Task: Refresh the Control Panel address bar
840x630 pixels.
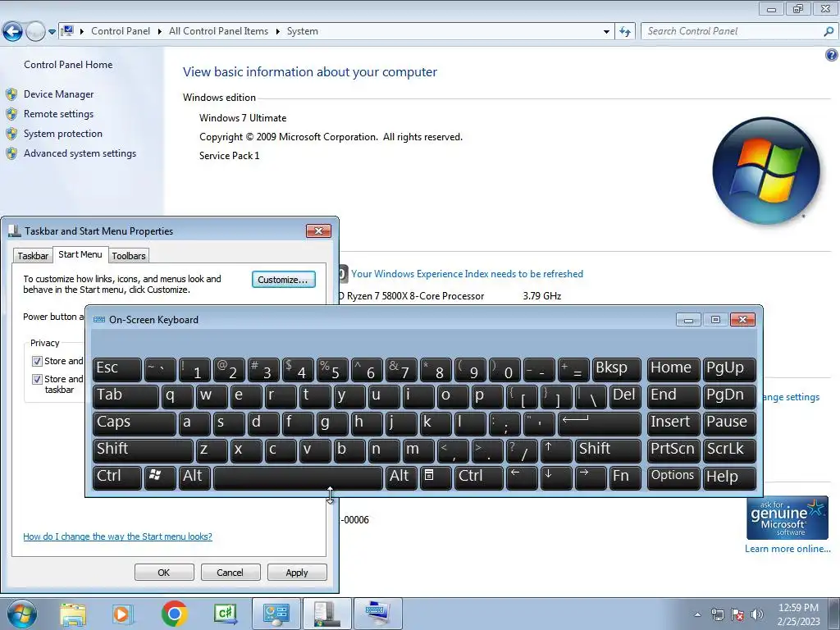Action: [x=624, y=32]
